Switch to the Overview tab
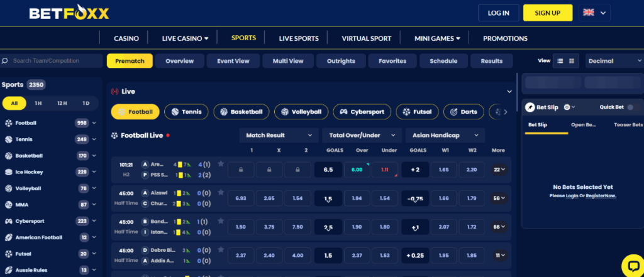The width and height of the screenshot is (644, 277). (x=179, y=61)
